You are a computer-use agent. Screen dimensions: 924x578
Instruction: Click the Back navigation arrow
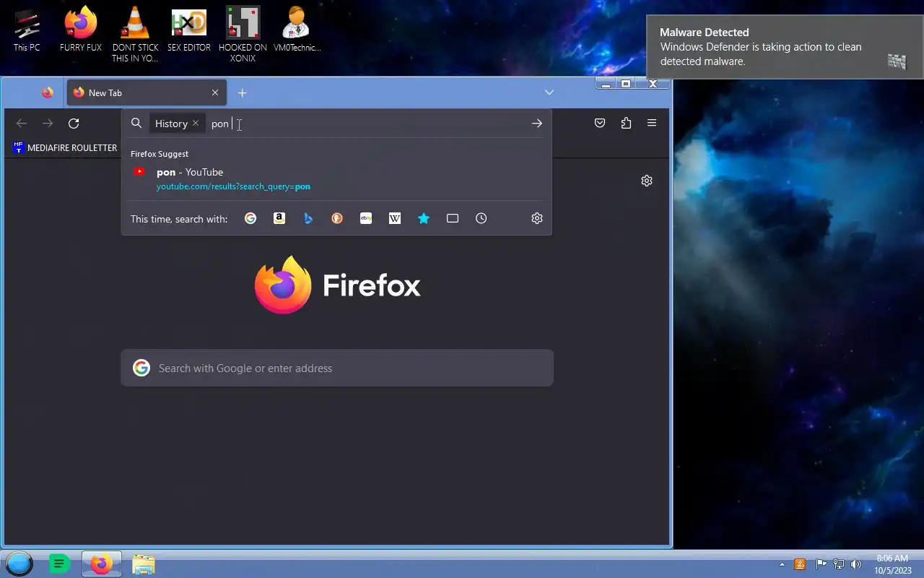[22, 124]
